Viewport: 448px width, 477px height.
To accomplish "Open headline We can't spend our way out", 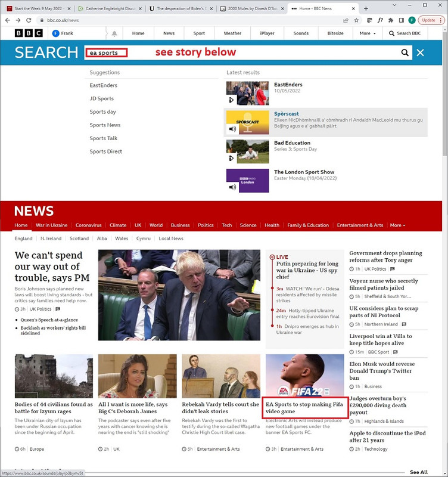I will [x=52, y=267].
